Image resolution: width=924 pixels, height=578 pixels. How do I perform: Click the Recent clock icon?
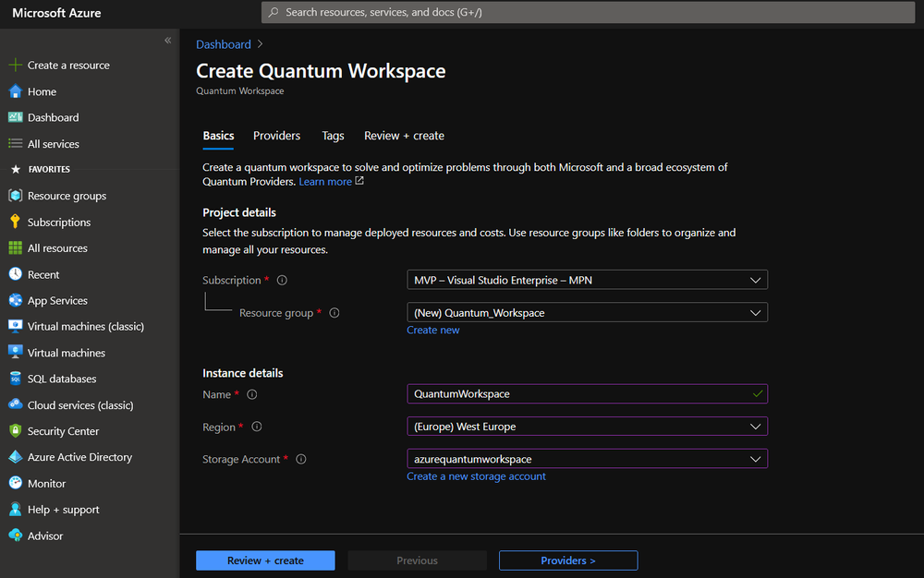(16, 274)
